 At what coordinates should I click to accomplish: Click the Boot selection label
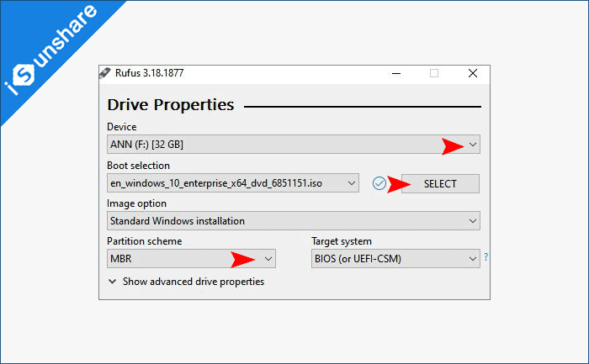tap(138, 166)
